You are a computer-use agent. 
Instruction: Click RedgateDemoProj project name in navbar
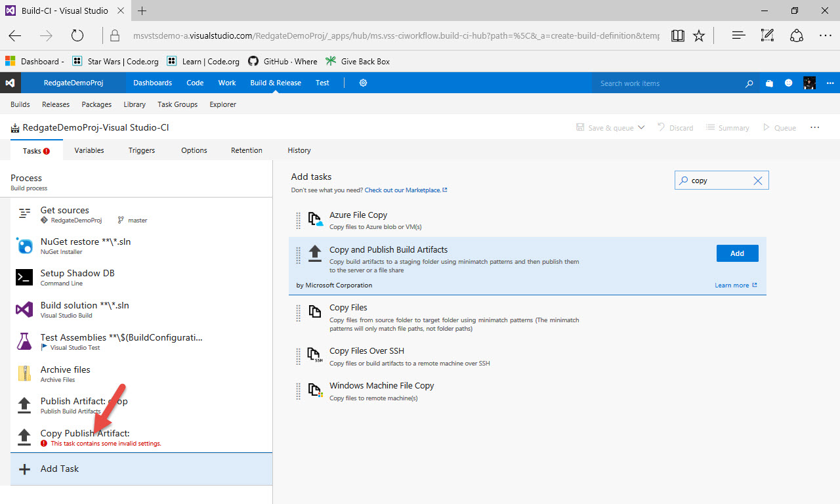point(73,83)
